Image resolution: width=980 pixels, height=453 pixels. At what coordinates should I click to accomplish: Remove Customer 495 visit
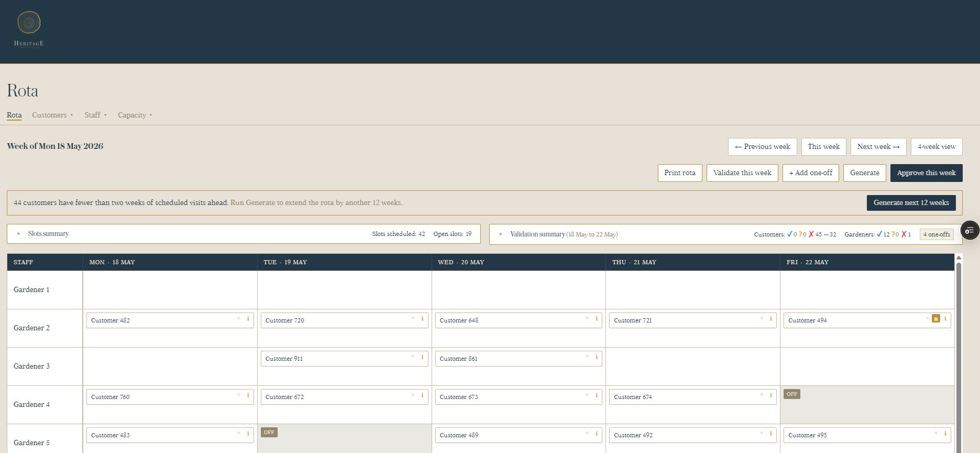[936, 434]
